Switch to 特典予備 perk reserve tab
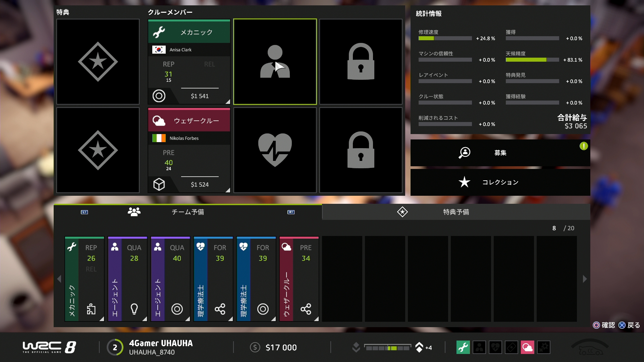The width and height of the screenshot is (644, 362). point(455,212)
